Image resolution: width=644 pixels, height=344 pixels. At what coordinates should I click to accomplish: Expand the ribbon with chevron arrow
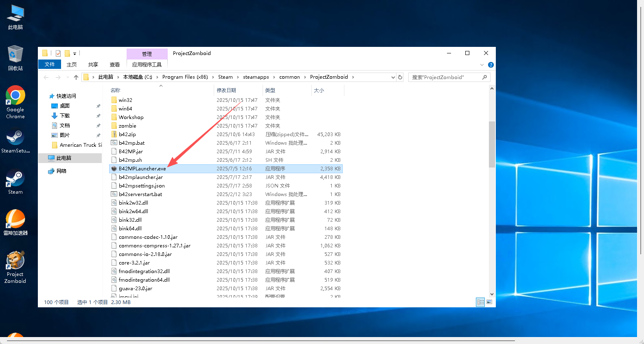point(482,65)
